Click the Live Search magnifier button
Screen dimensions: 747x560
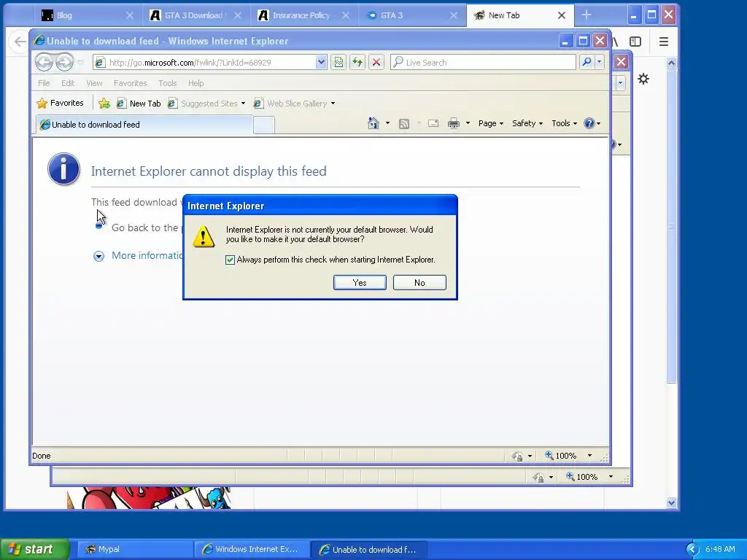pos(587,62)
